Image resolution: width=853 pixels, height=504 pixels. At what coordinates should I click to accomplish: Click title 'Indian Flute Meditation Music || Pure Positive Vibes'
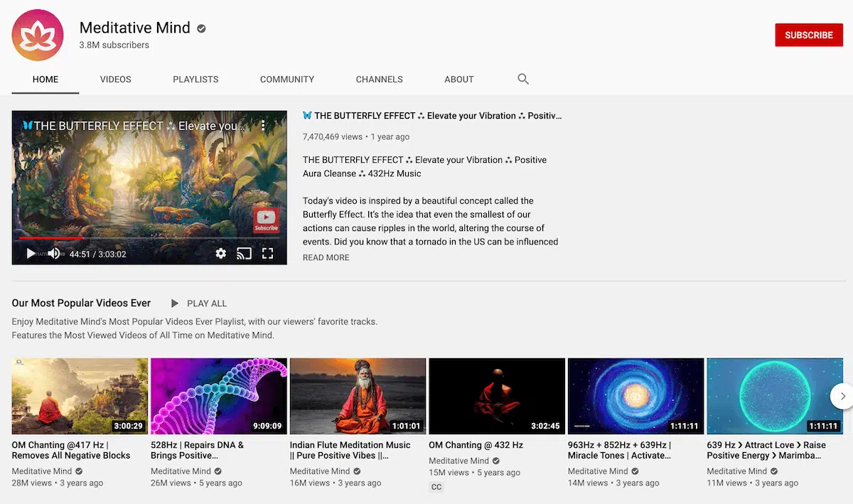click(x=350, y=450)
